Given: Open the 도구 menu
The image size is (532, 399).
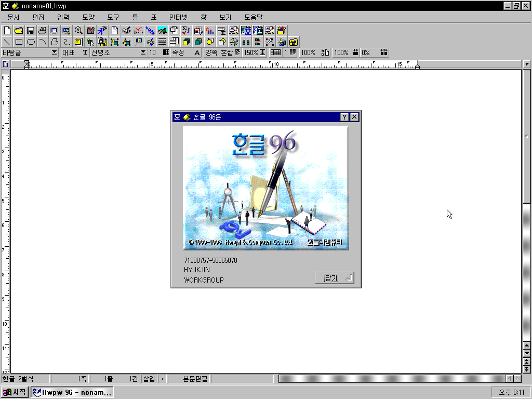Looking at the screenshot, I should [x=113, y=17].
